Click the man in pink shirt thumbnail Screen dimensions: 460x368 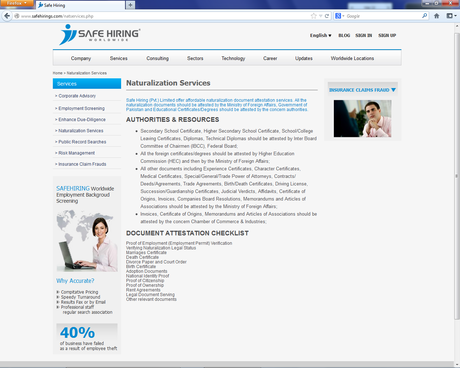[x=362, y=118]
